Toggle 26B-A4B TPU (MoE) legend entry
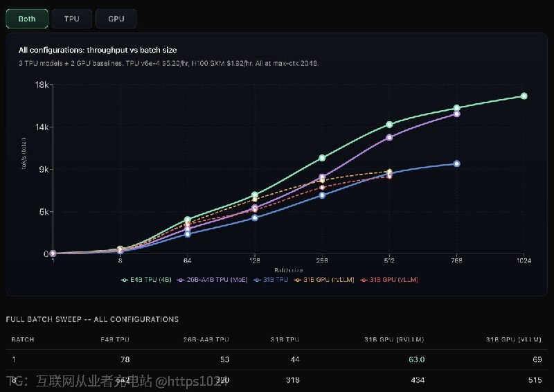Viewport: 554px width, 392px height. click(213, 280)
